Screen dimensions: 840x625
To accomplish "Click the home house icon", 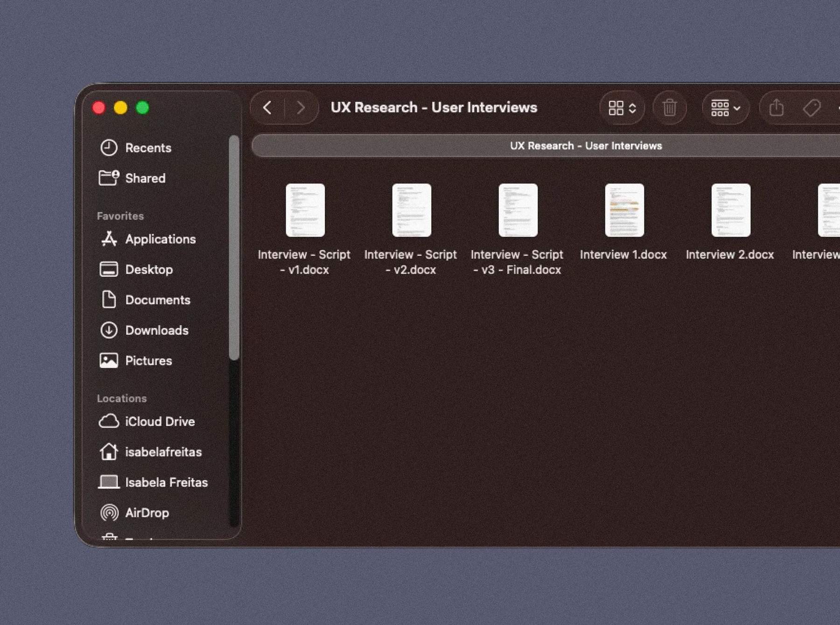I will pyautogui.click(x=109, y=451).
